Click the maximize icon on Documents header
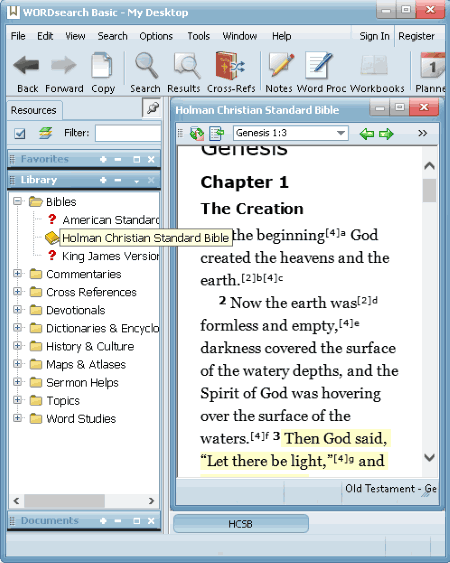Screen dimensions: 450x563 click(x=136, y=521)
